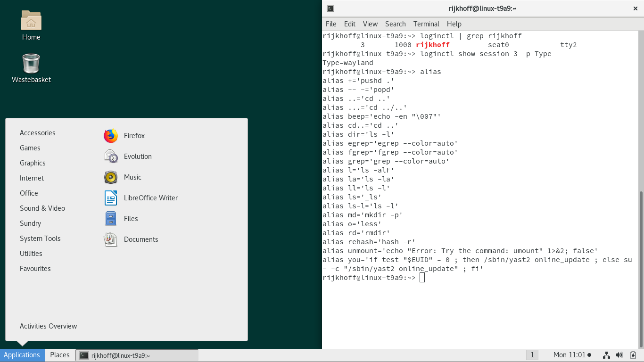Select the Office category
The height and width of the screenshot is (362, 644).
(x=29, y=193)
